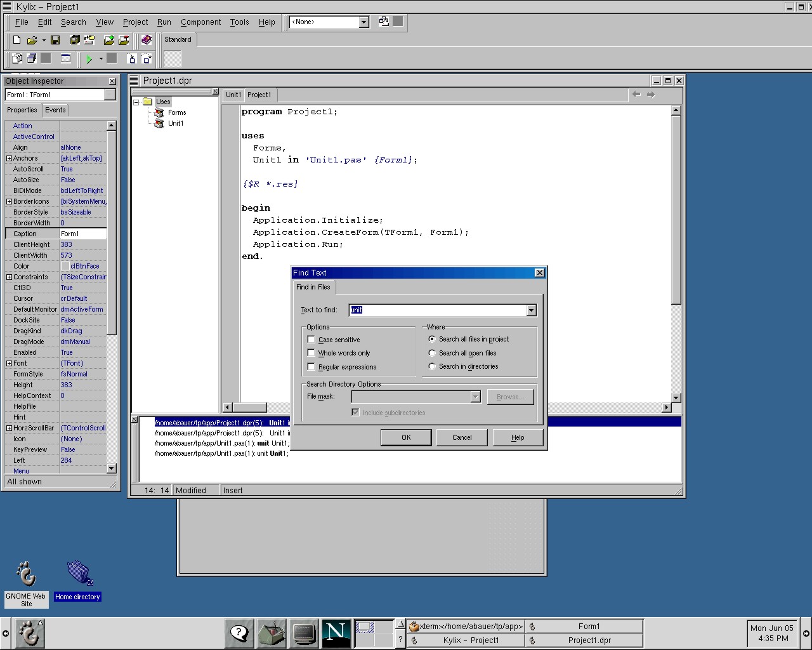
Task: Open the Text to find dropdown arrow
Action: click(532, 310)
